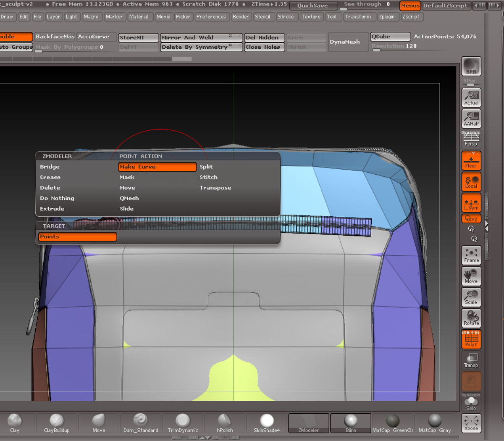This screenshot has width=504, height=441.
Task: Choose the MatCap Gray material
Action: point(435,423)
